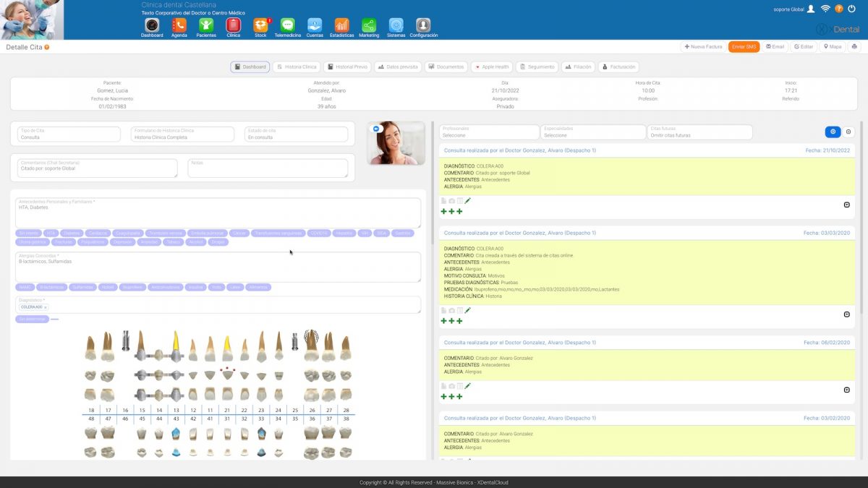The height and width of the screenshot is (488, 868).
Task: Toggle the COVID19 antecedent tag
Action: [x=318, y=234]
